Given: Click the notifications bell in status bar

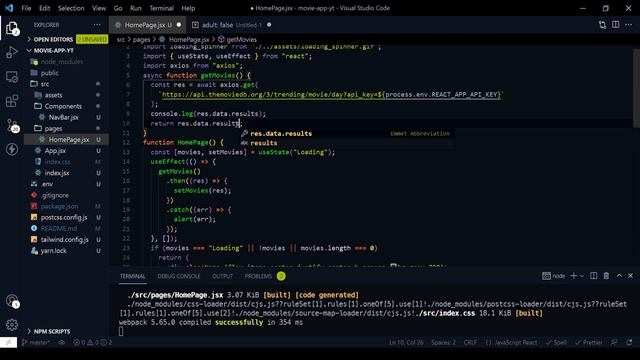Looking at the screenshot, I should [629, 342].
